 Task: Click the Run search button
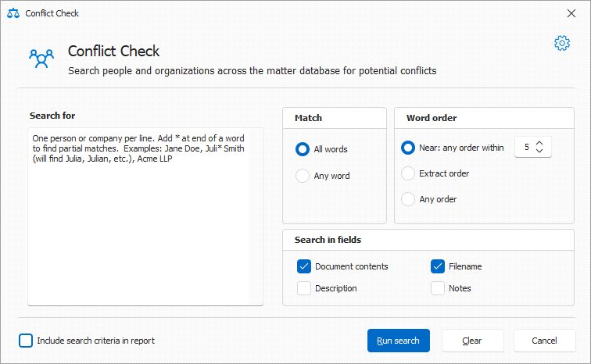[399, 341]
